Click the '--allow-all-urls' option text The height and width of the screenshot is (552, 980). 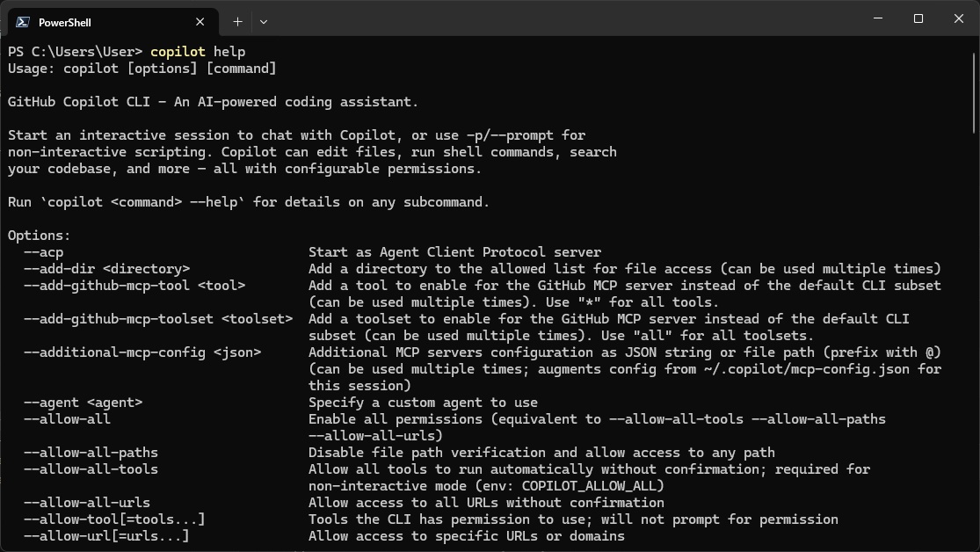pyautogui.click(x=86, y=503)
